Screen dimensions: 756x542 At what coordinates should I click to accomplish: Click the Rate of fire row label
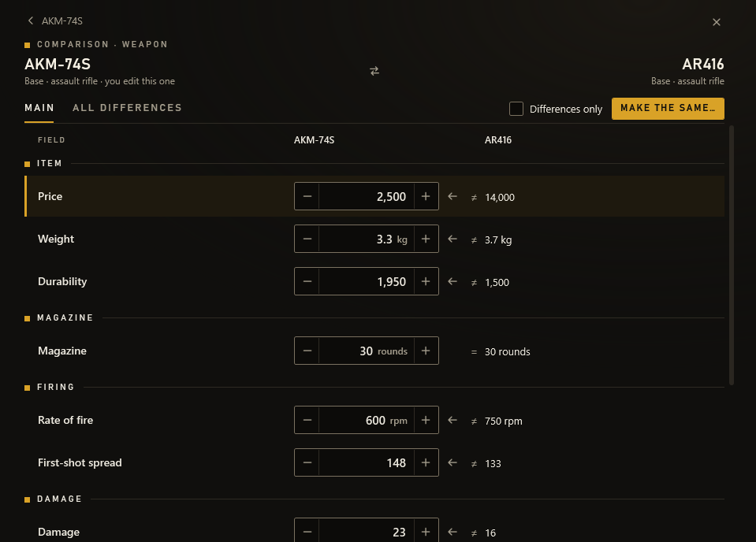(65, 420)
